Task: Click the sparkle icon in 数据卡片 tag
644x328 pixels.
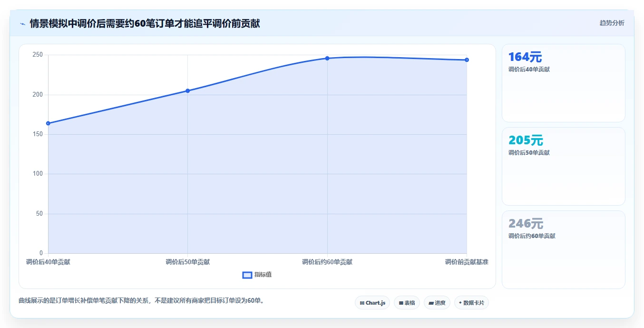Action: pyautogui.click(x=460, y=303)
